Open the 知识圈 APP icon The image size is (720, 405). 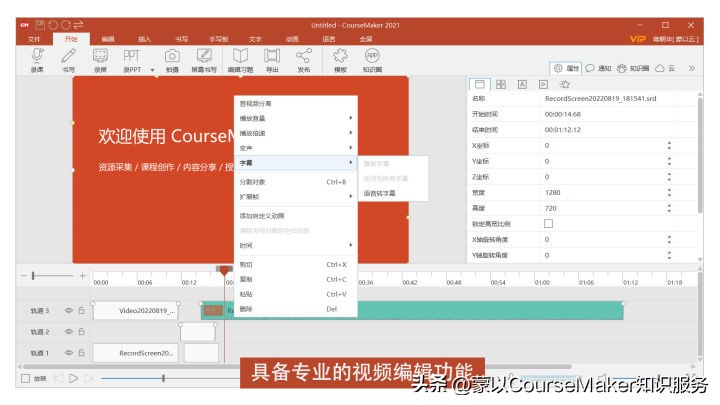click(372, 56)
